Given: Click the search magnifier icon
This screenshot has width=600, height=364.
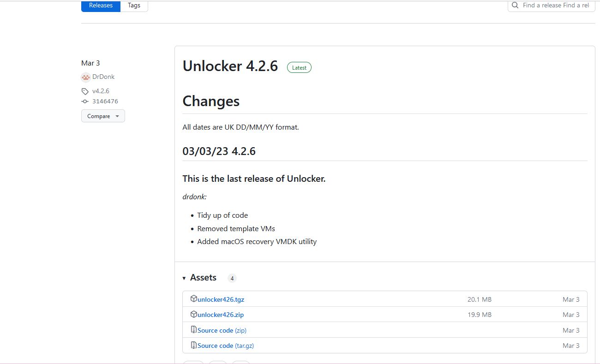Looking at the screenshot, I should 516,6.
